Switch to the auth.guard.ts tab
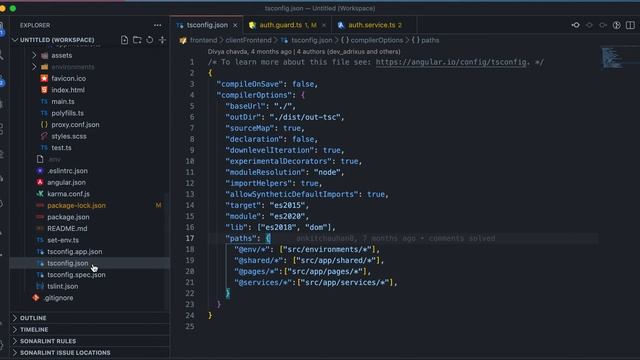Viewport: 640px width, 360px height. point(286,25)
